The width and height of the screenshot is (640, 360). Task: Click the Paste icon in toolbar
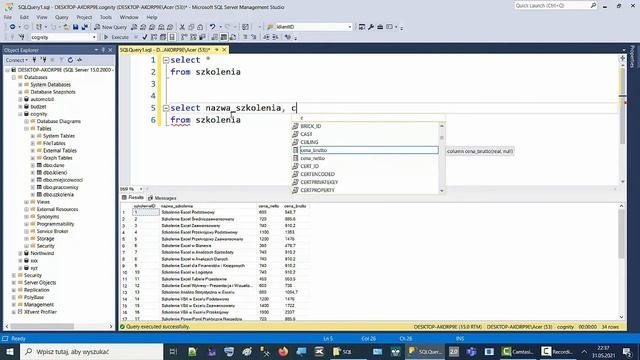tap(200, 27)
